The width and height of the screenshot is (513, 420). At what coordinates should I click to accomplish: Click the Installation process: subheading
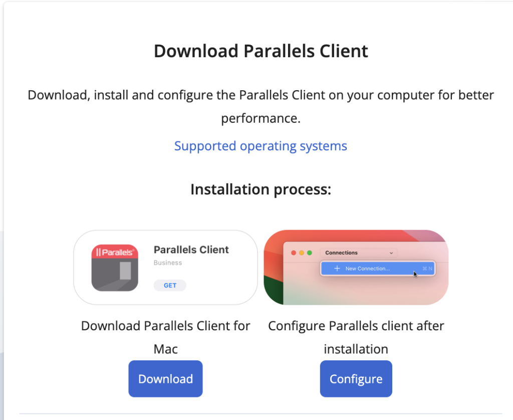click(x=261, y=189)
